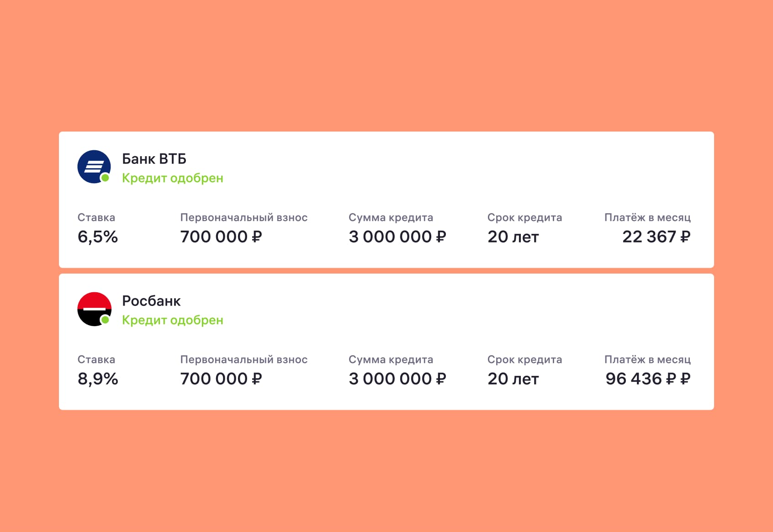
Task: Click ВТБ loan amount 3 000 000 ₽
Action: (397, 237)
